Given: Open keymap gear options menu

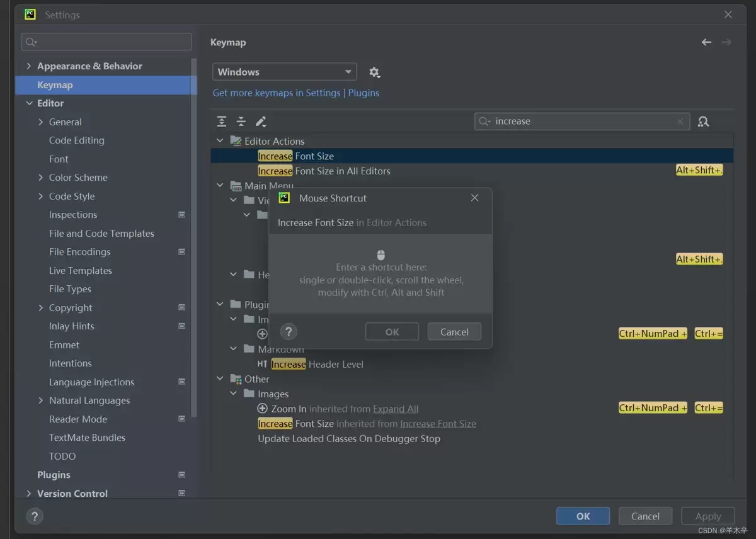Looking at the screenshot, I should 374,72.
